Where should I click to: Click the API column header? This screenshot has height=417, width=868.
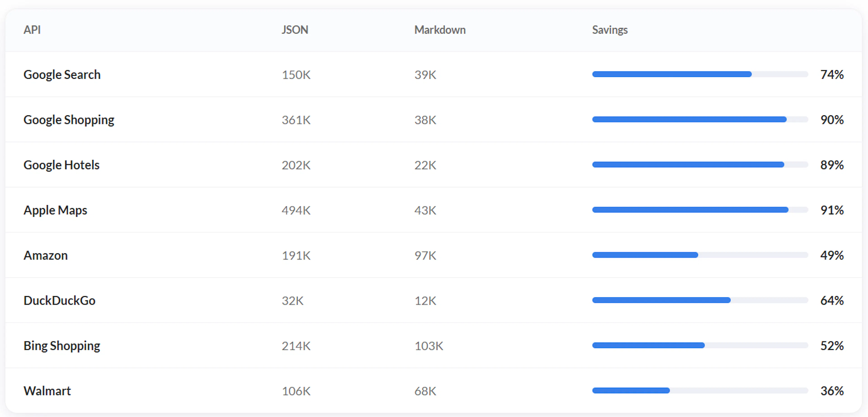[32, 30]
